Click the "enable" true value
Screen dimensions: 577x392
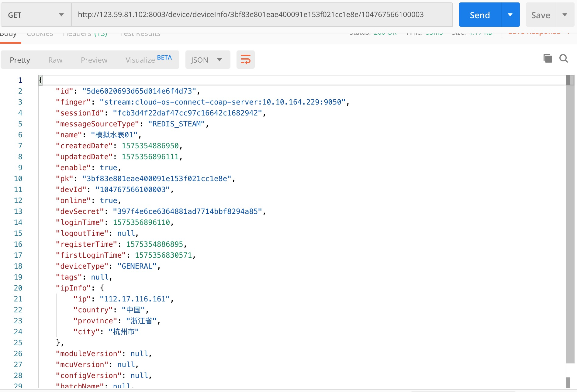[x=109, y=167]
